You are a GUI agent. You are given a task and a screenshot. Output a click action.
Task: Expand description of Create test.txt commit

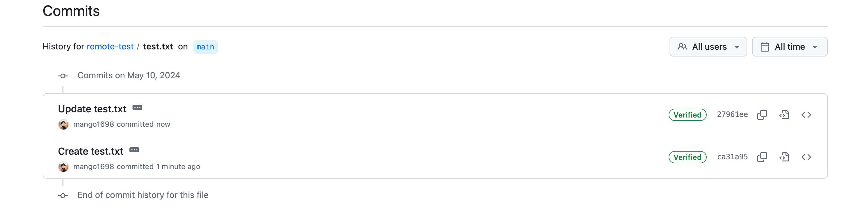[134, 150]
